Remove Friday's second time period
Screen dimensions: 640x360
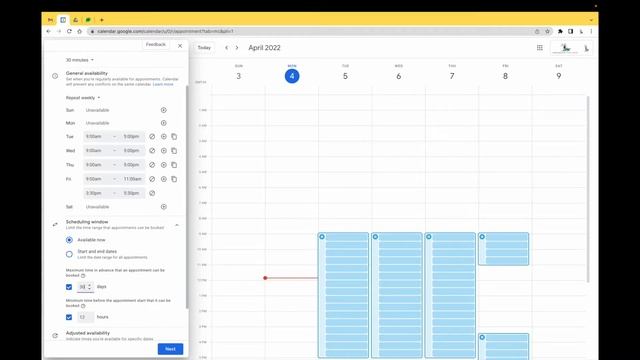152,193
